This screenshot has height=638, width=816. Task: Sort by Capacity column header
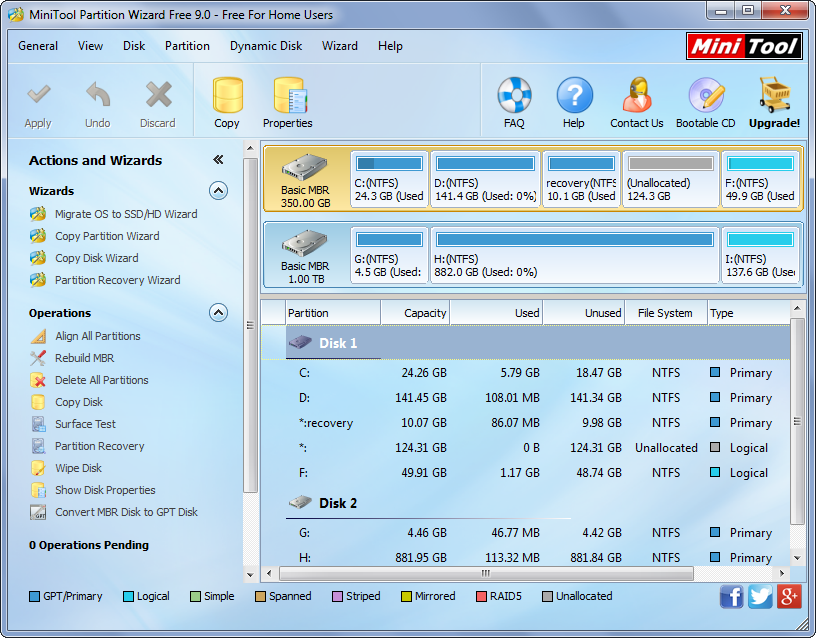pyautogui.click(x=415, y=313)
